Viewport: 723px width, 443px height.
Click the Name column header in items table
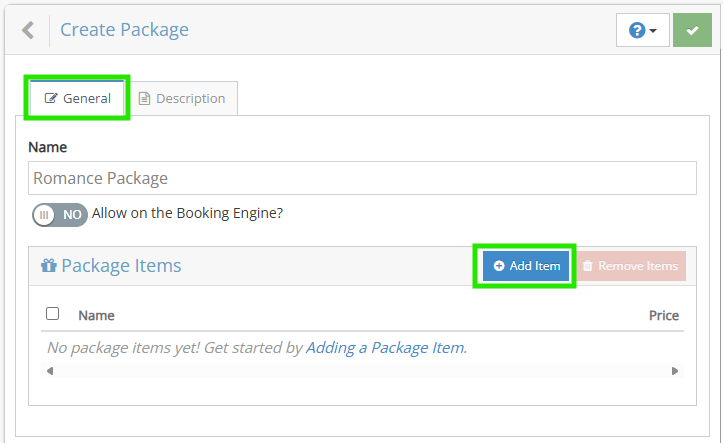[96, 315]
